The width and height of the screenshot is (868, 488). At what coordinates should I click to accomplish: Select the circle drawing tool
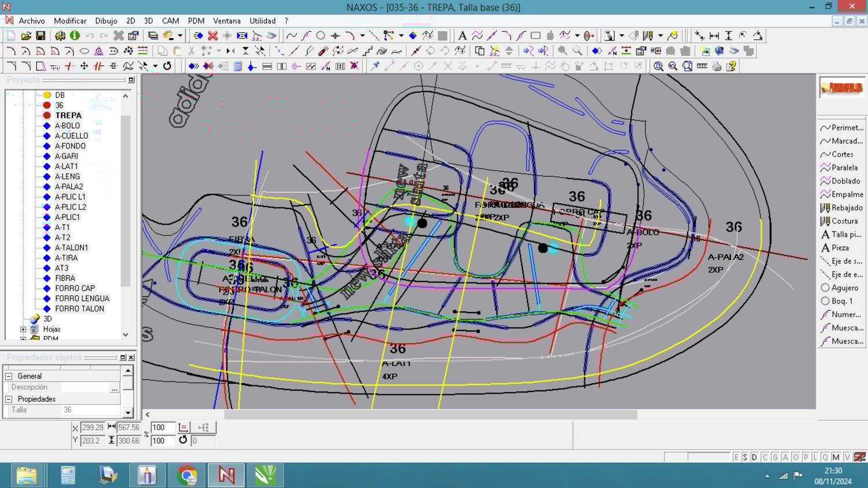[x=321, y=36]
